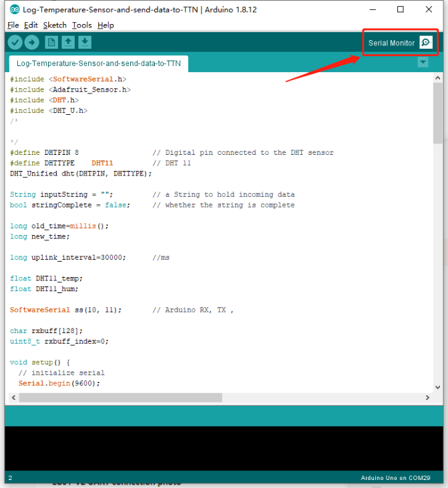Click the '// initialize serial' comment
Viewport: 448px width, 488px height.
[61, 373]
